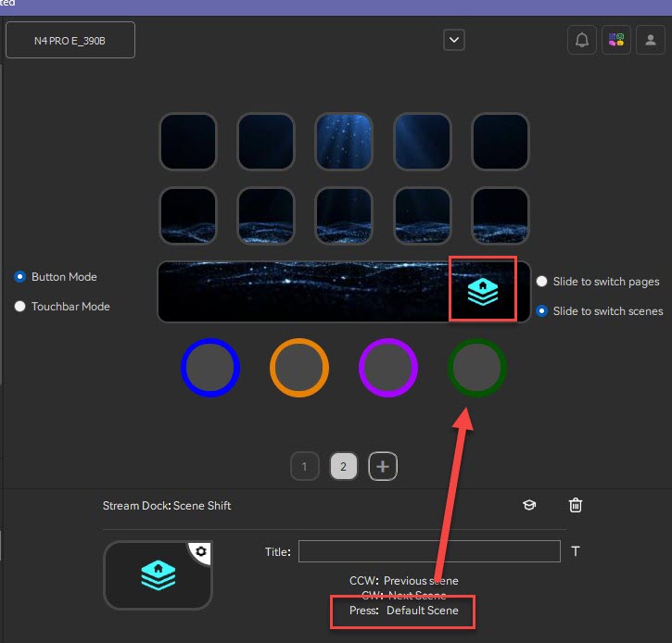
Task: Open the user account profile icon
Action: 650,40
